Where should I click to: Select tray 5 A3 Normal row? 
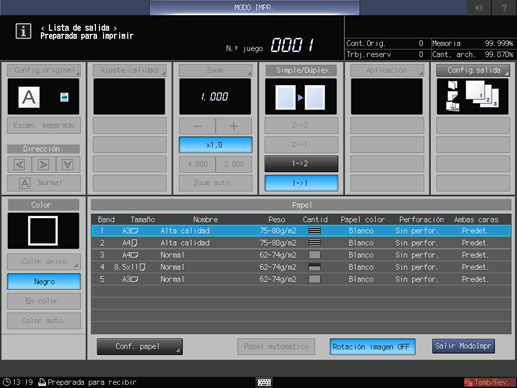pyautogui.click(x=301, y=279)
